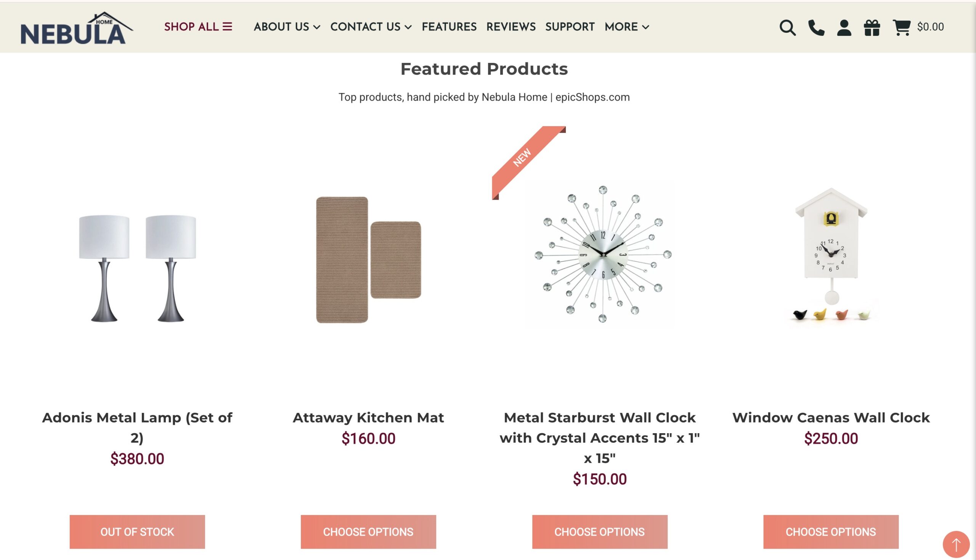Click the gift box icon
The width and height of the screenshot is (976, 560).
coord(872,28)
